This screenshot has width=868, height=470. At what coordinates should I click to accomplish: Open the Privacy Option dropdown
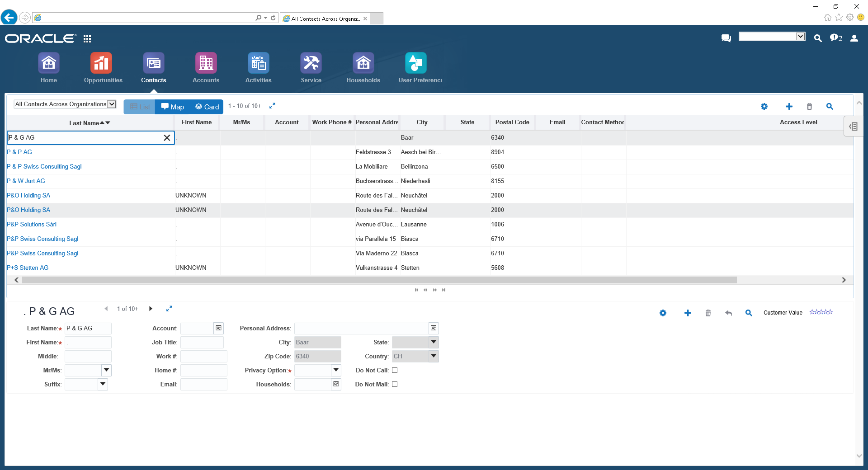point(336,370)
